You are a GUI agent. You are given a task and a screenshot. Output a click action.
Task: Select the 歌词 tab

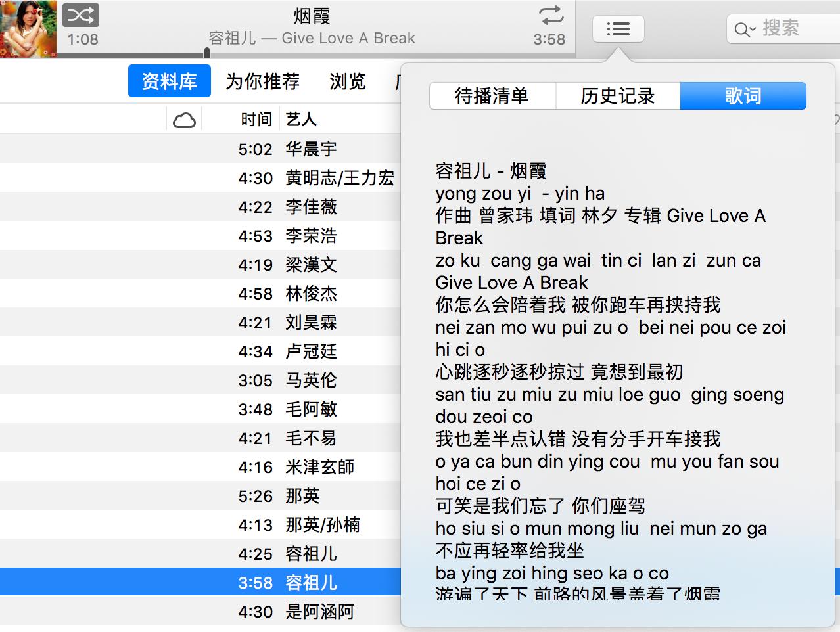click(743, 96)
